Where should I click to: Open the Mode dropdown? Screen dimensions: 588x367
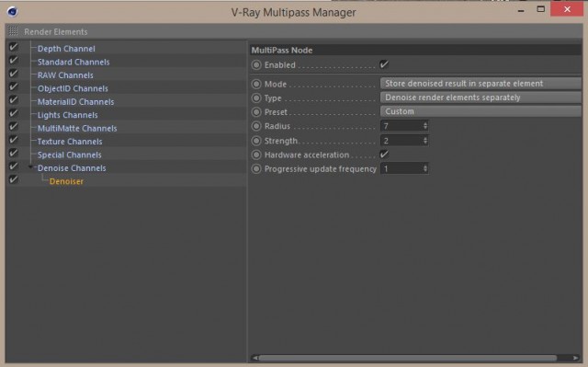[481, 84]
